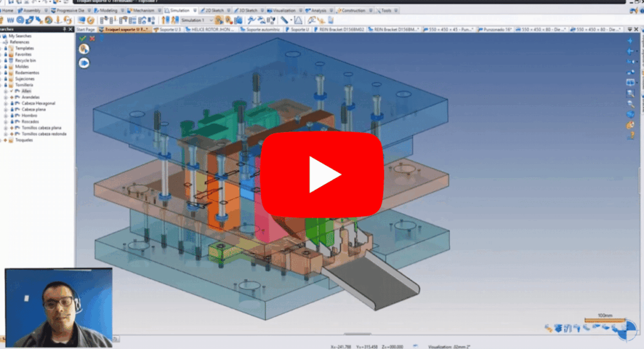This screenshot has width=644, height=349.
Task: Switch to the Assembly ribbon tab
Action: point(29,10)
